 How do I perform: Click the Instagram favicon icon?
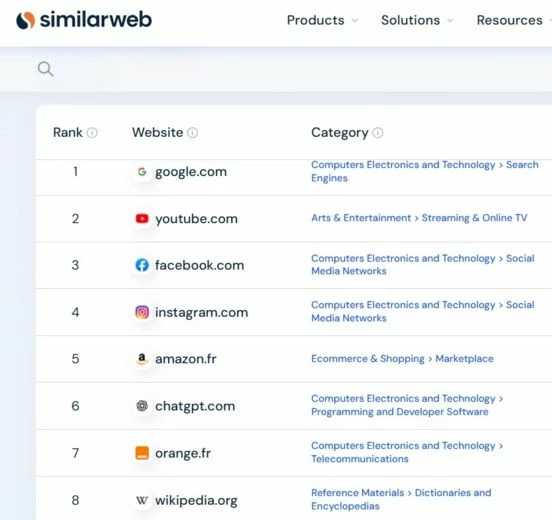pos(142,312)
